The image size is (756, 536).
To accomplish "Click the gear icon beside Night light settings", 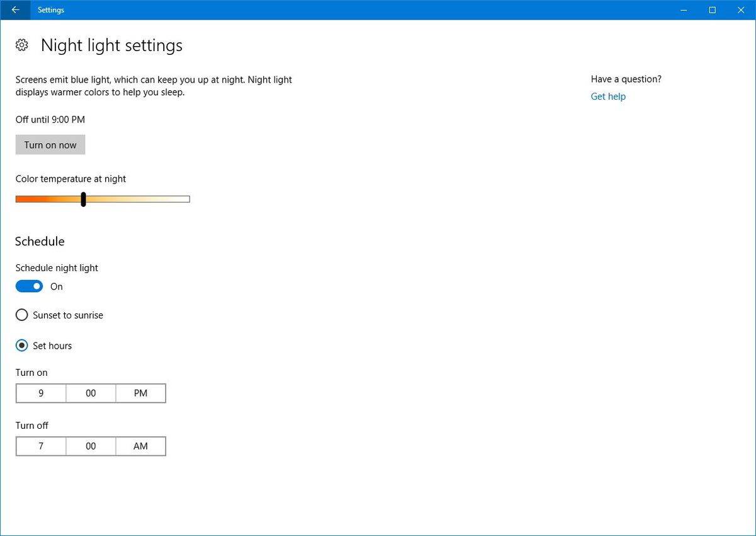I will [21, 45].
